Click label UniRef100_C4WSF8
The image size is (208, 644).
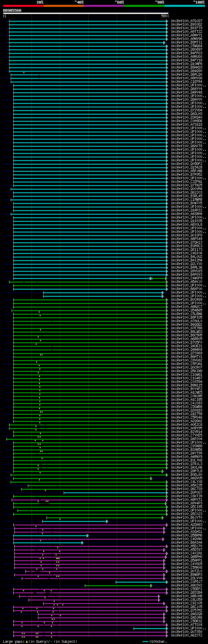pos(187,278)
